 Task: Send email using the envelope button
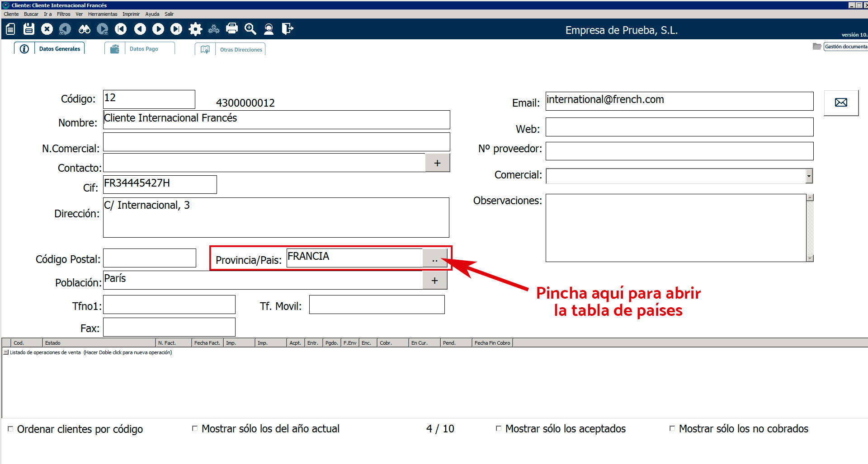(841, 103)
